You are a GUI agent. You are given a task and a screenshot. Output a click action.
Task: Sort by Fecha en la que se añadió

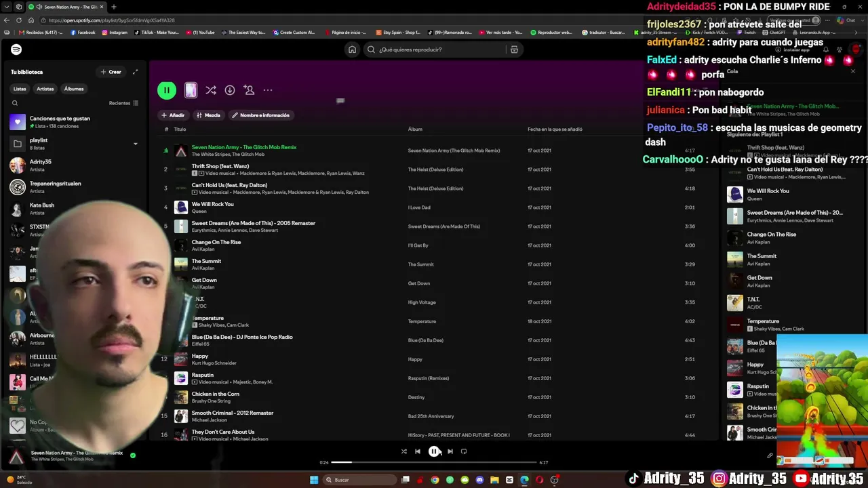(555, 129)
